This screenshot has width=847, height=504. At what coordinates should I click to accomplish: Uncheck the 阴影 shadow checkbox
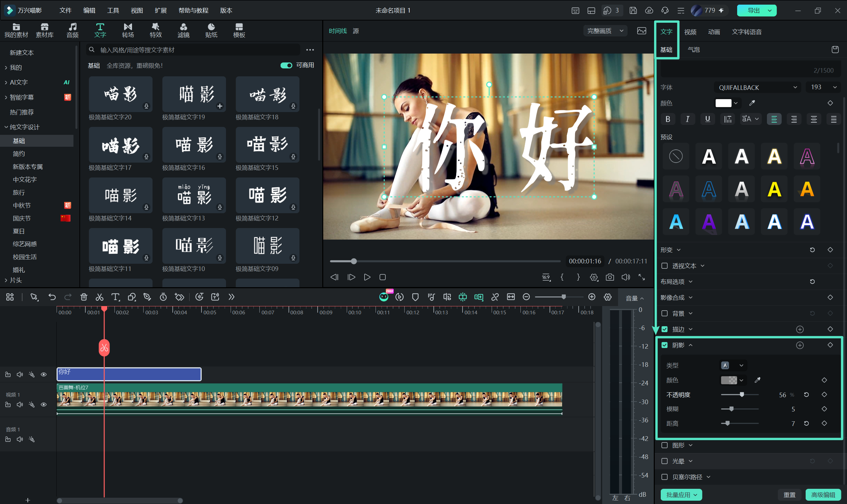pyautogui.click(x=664, y=345)
